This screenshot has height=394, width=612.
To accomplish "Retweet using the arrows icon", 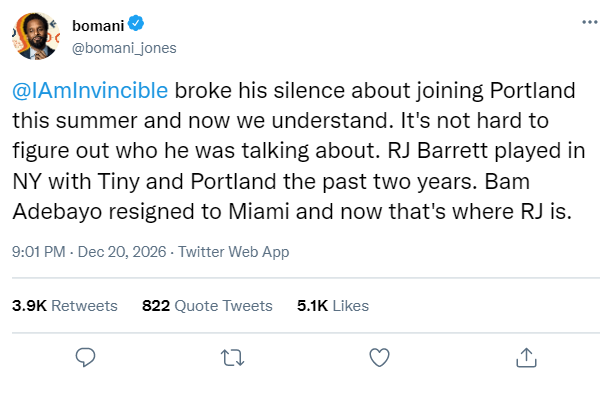I will [x=232, y=358].
